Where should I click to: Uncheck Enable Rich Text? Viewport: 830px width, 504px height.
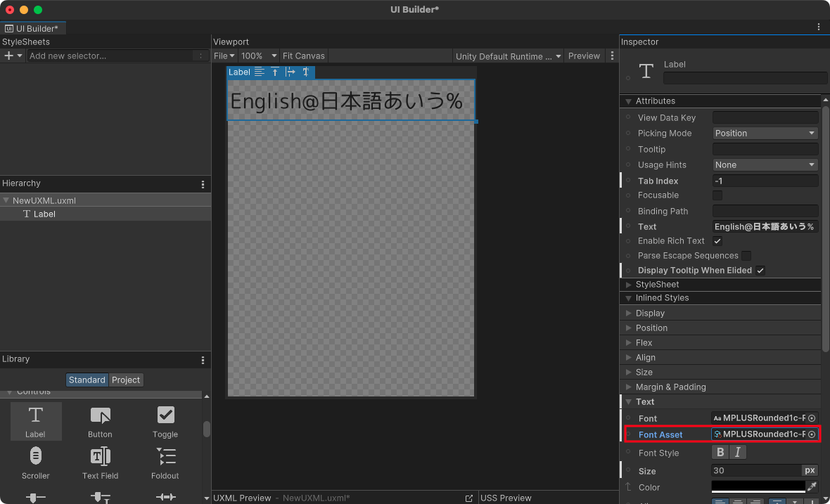pyautogui.click(x=717, y=241)
